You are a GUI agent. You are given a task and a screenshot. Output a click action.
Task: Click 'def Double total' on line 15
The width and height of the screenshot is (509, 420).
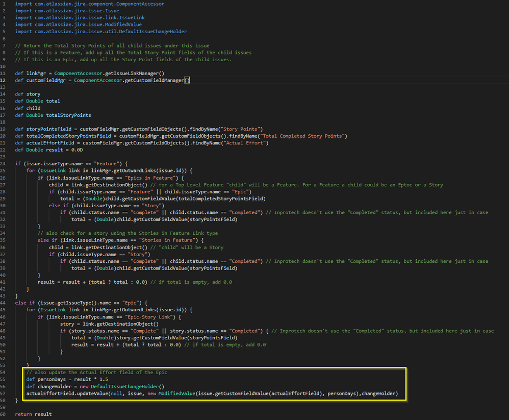pyautogui.click(x=37, y=101)
